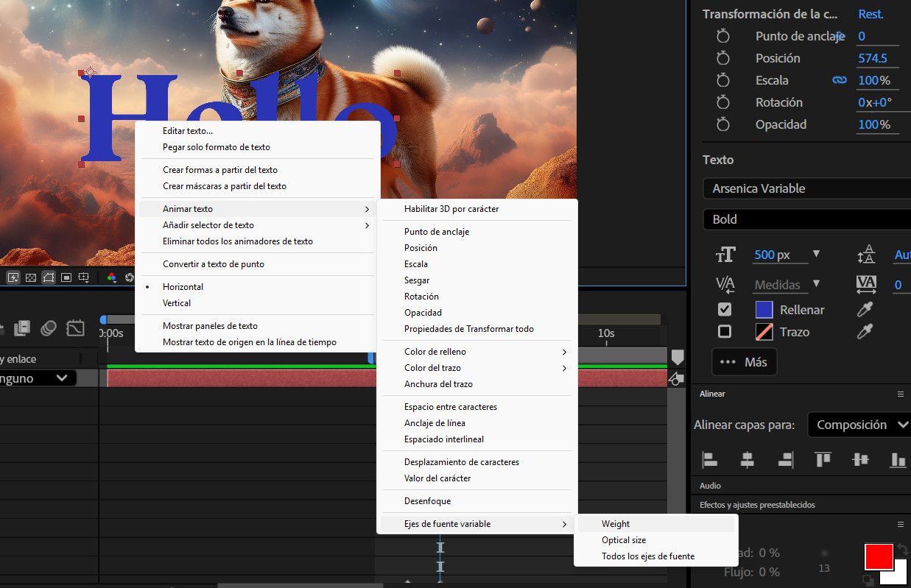
Task: Select Weight in the variable font axes submenu
Action: click(615, 523)
